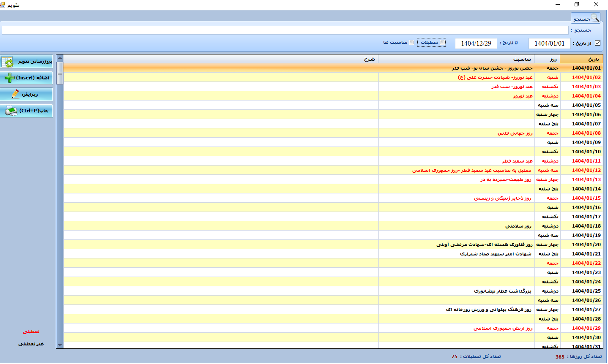Click the magnifier icon on the جستجو tab
The height and width of the screenshot is (364, 608).
point(594,18)
